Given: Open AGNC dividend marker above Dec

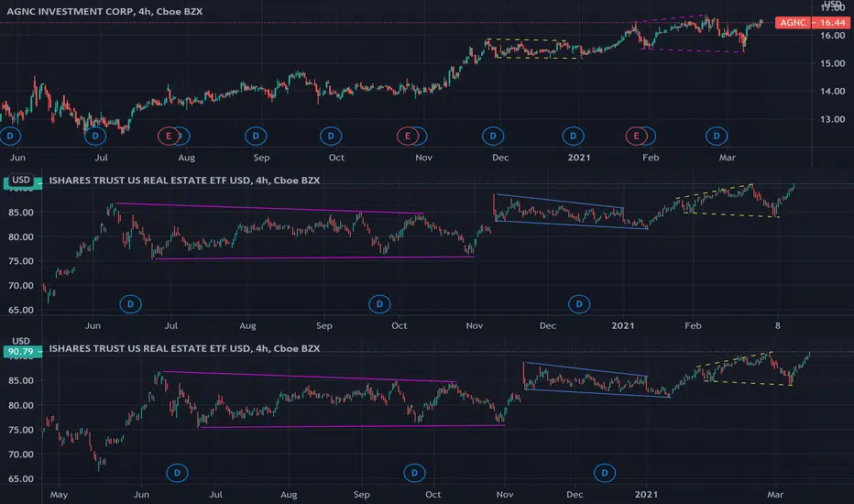Looking at the screenshot, I should [x=493, y=137].
